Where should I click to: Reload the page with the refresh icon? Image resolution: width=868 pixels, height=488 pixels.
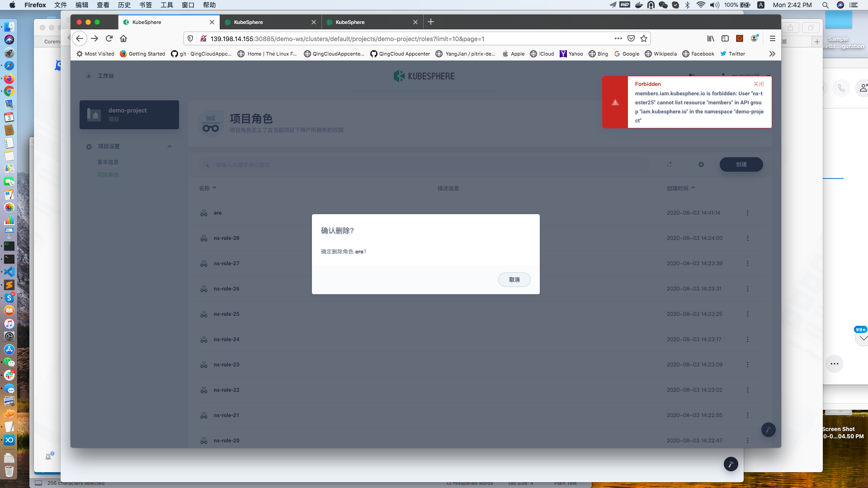[109, 38]
